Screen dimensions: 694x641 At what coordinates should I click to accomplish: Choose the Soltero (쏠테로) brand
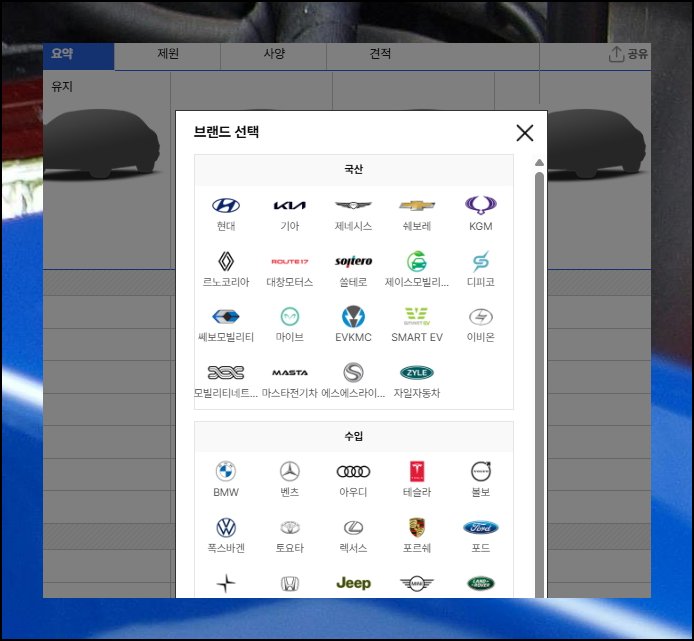pyautogui.click(x=353, y=261)
